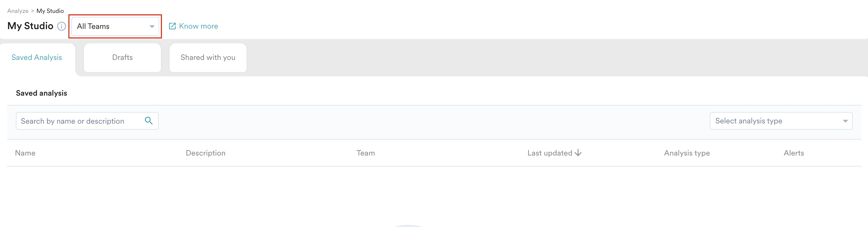
Task: Sort results by the Team column
Action: click(x=366, y=153)
